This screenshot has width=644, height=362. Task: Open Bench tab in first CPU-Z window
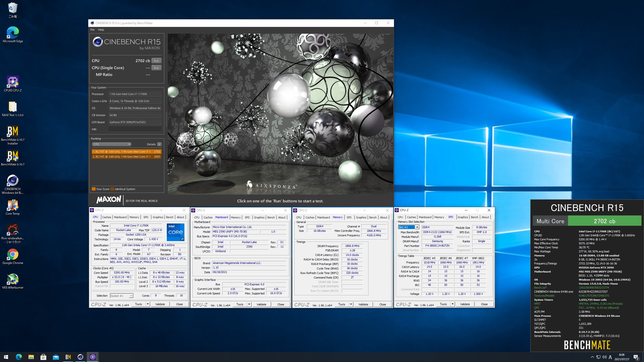point(170,217)
